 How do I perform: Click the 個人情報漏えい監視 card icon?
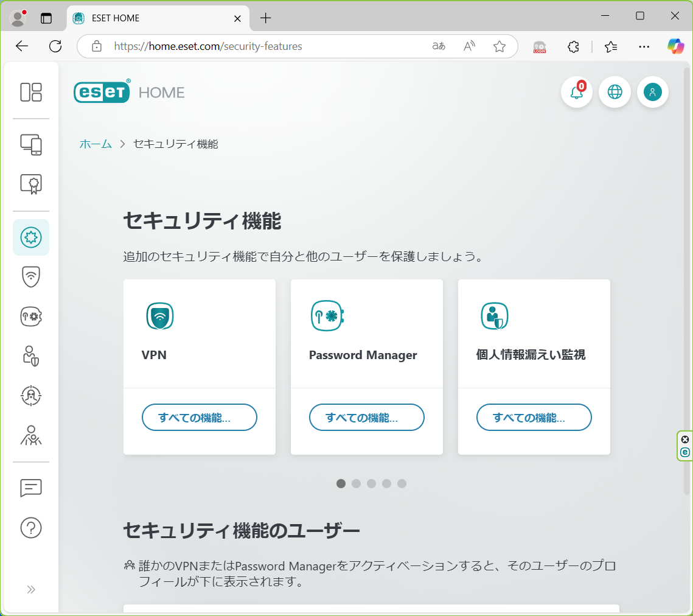point(495,316)
